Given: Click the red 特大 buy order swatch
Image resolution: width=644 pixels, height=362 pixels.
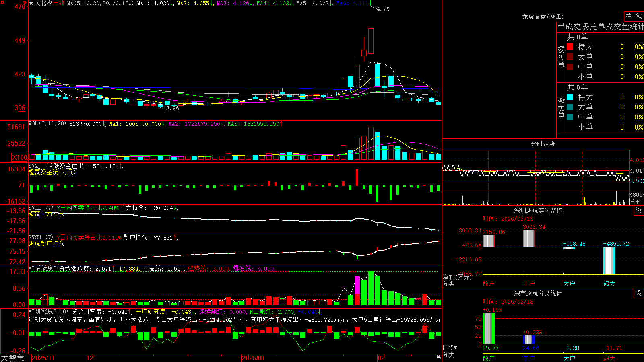Looking at the screenshot, I should pyautogui.click(x=570, y=47).
